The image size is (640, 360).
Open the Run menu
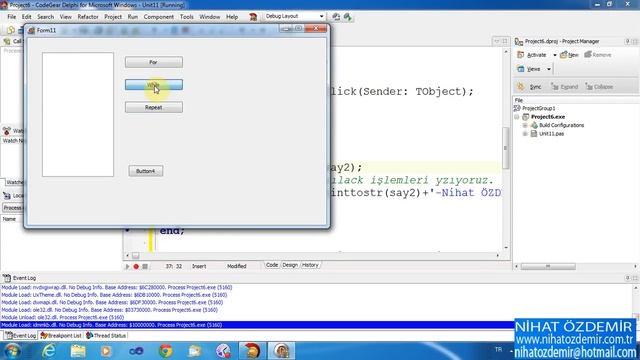tap(133, 17)
